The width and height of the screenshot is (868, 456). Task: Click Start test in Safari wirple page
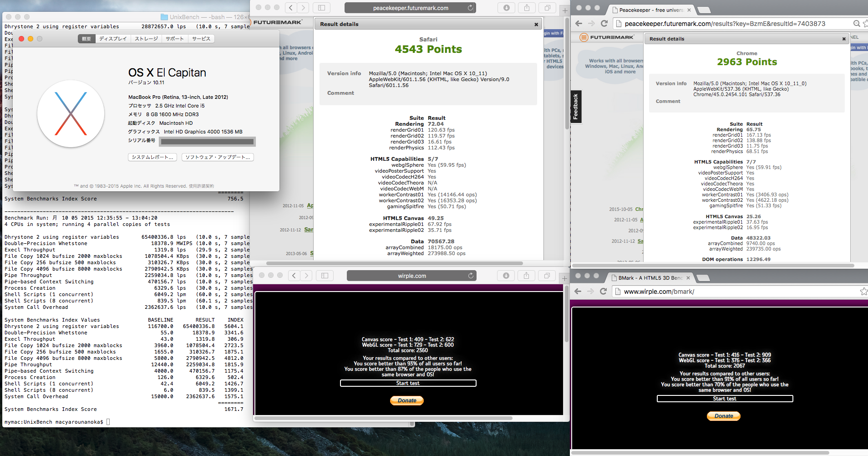408,383
